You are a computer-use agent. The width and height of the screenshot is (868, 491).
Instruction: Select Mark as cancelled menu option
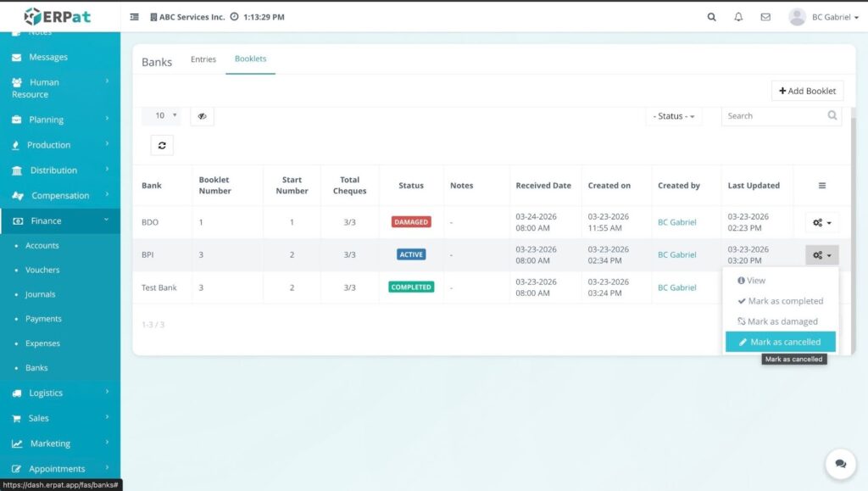[780, 342]
